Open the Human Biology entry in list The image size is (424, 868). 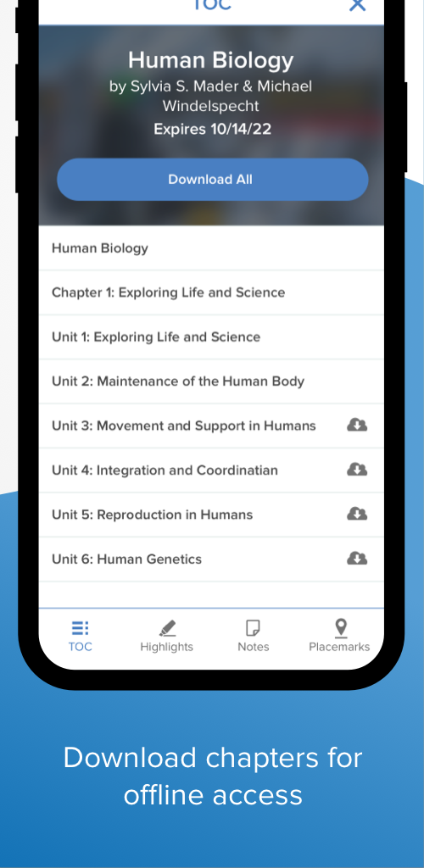point(211,248)
